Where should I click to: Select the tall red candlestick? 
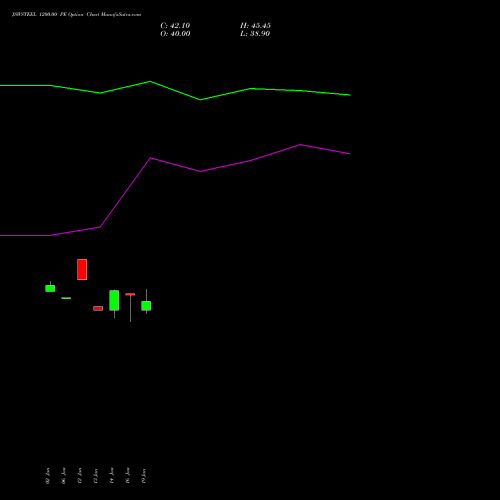(82, 269)
